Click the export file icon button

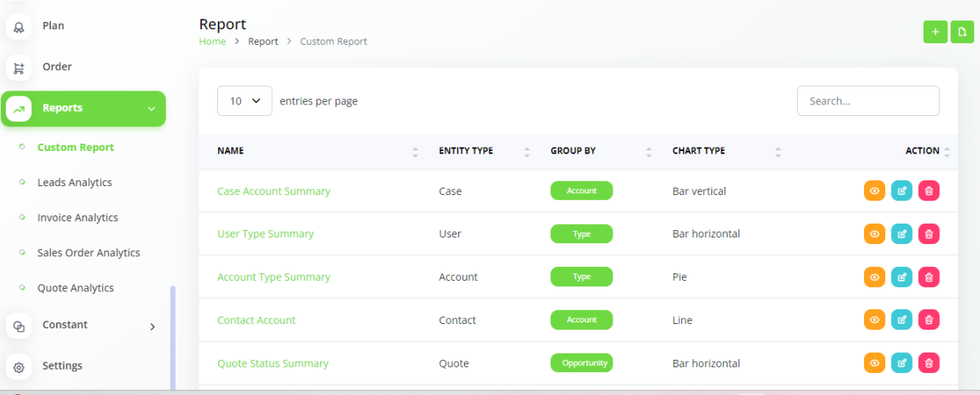pos(962,32)
